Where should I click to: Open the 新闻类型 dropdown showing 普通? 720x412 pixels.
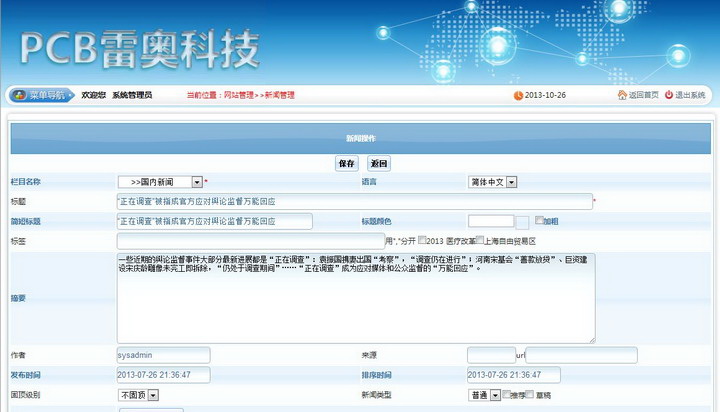click(484, 395)
